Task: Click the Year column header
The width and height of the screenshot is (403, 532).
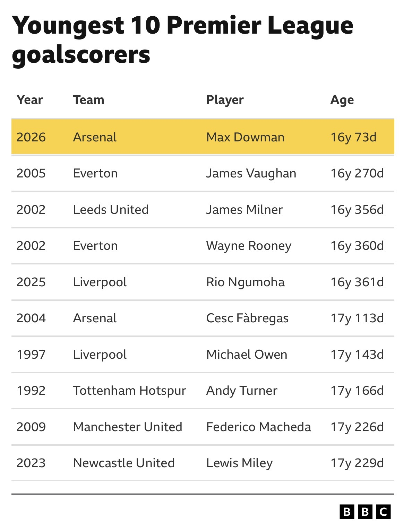Action: [x=30, y=100]
